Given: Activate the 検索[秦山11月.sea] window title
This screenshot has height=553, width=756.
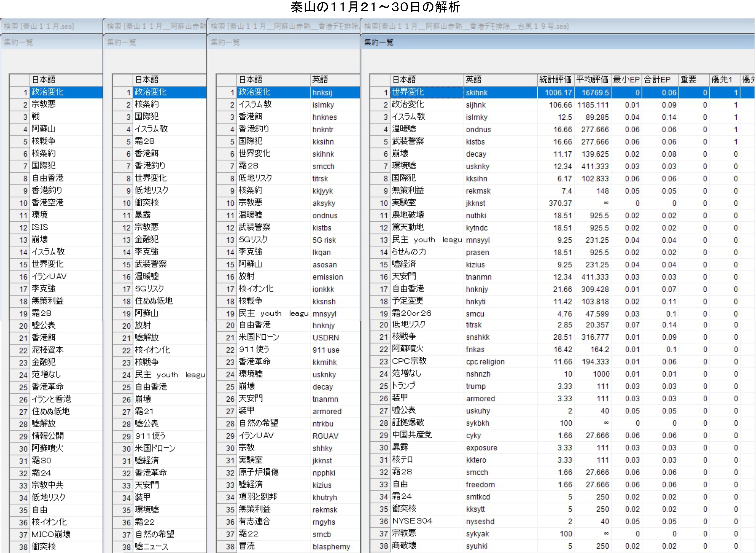Looking at the screenshot, I should coord(39,26).
